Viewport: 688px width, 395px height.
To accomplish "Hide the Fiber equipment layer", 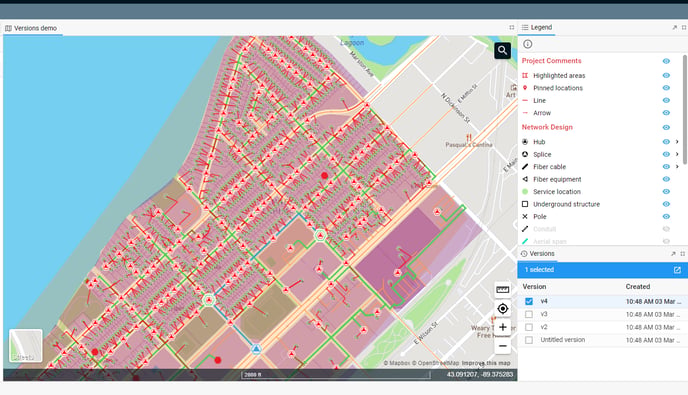I will point(666,179).
